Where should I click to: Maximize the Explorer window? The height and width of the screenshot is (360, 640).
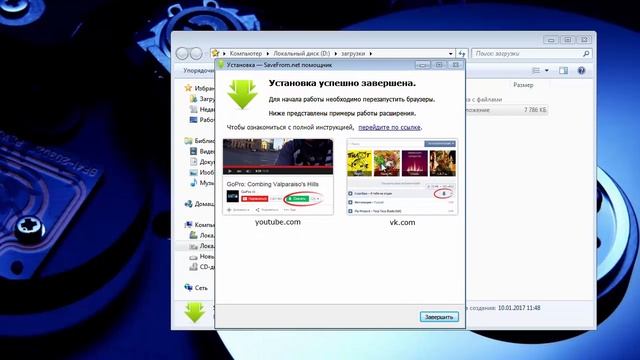coord(567,40)
